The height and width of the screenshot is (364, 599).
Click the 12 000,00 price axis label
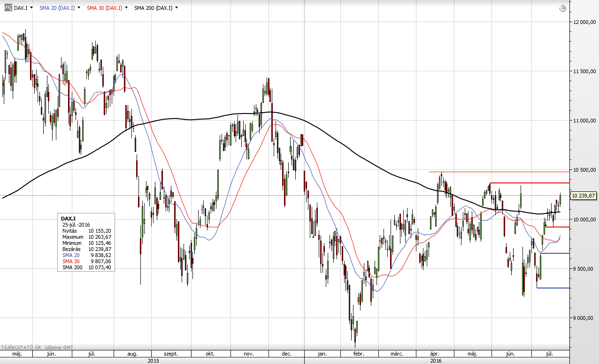click(584, 22)
